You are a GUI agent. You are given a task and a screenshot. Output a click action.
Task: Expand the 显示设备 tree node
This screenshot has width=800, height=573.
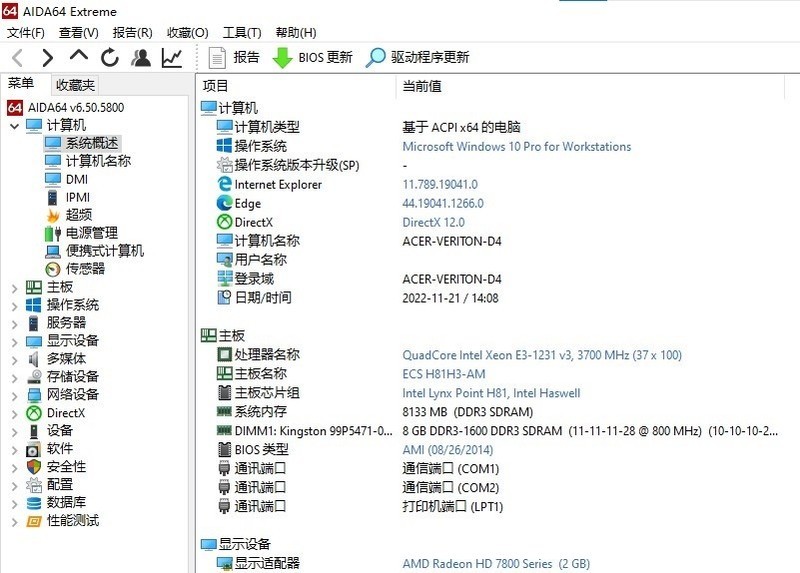[x=15, y=341]
